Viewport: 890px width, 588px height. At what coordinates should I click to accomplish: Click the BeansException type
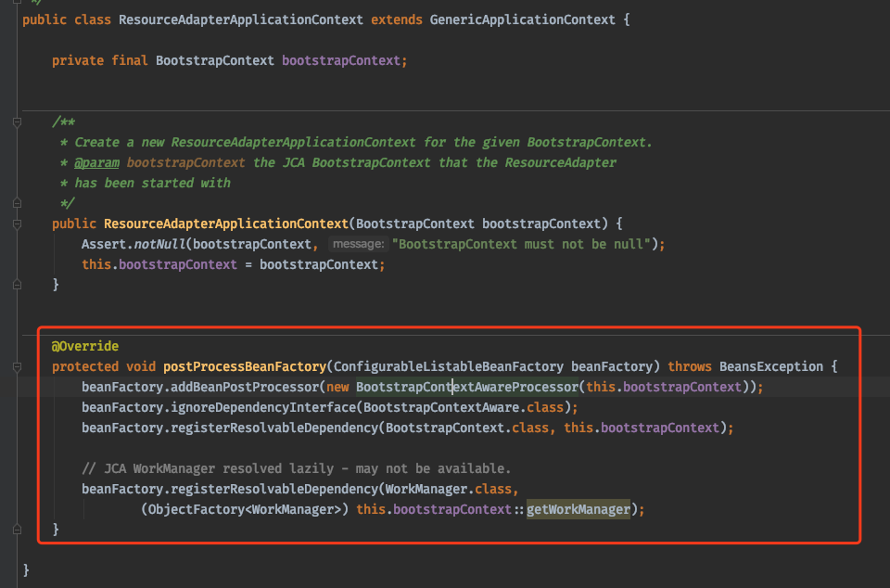(771, 367)
